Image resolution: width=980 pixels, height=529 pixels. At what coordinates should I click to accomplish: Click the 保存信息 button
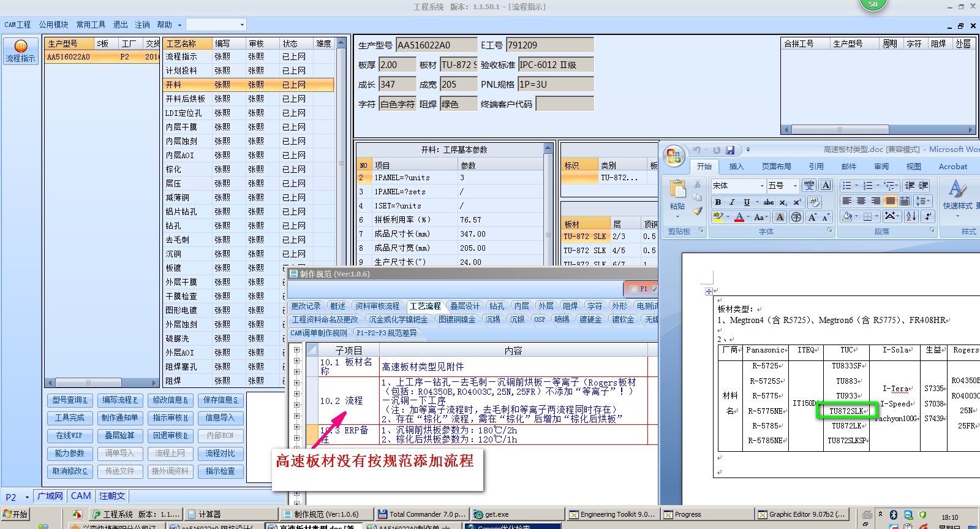221,400
